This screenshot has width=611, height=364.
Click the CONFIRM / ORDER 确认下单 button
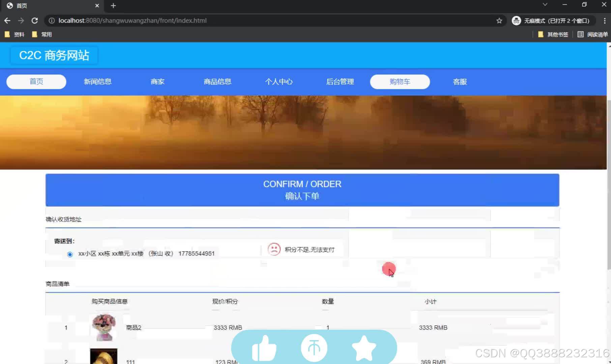coord(302,190)
